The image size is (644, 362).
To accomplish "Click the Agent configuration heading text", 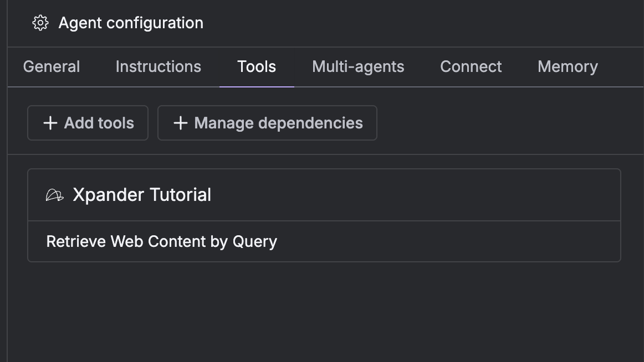I will 131,23.
